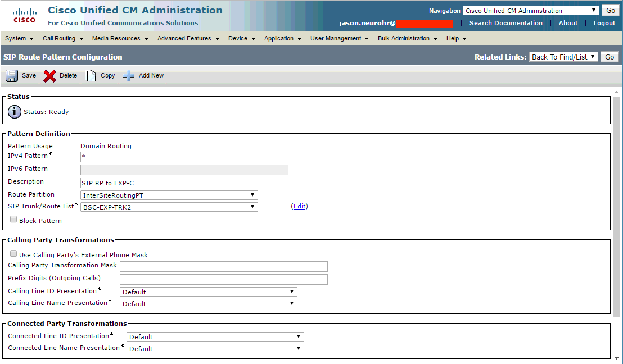
Task: Click the Prefix Digits (Outgoing Calls) field
Action: [x=224, y=279]
